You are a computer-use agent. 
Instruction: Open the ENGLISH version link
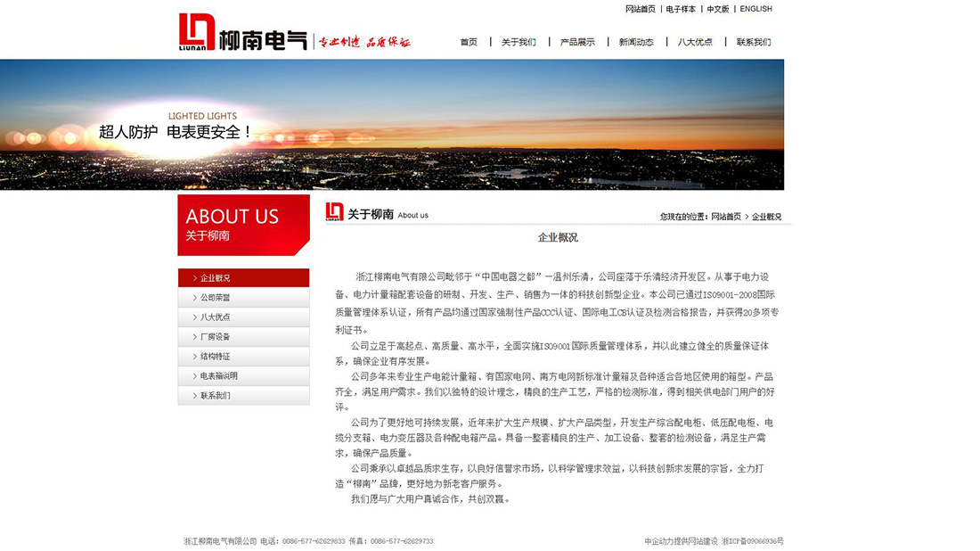coord(756,9)
